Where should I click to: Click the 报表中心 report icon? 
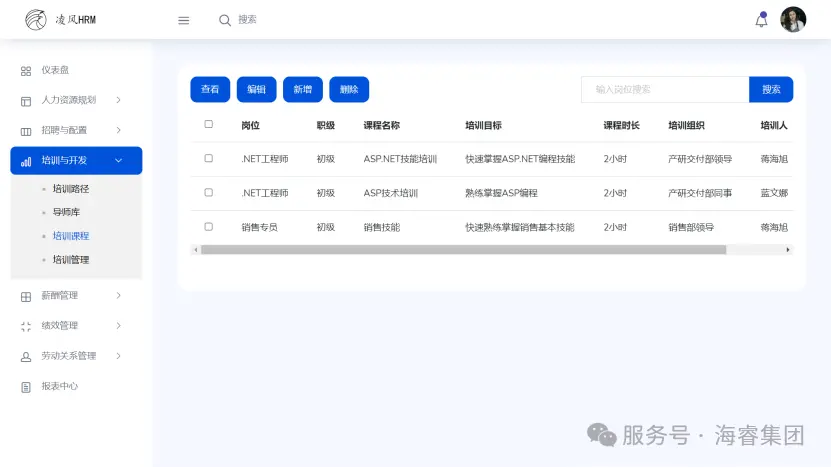pyautogui.click(x=26, y=387)
